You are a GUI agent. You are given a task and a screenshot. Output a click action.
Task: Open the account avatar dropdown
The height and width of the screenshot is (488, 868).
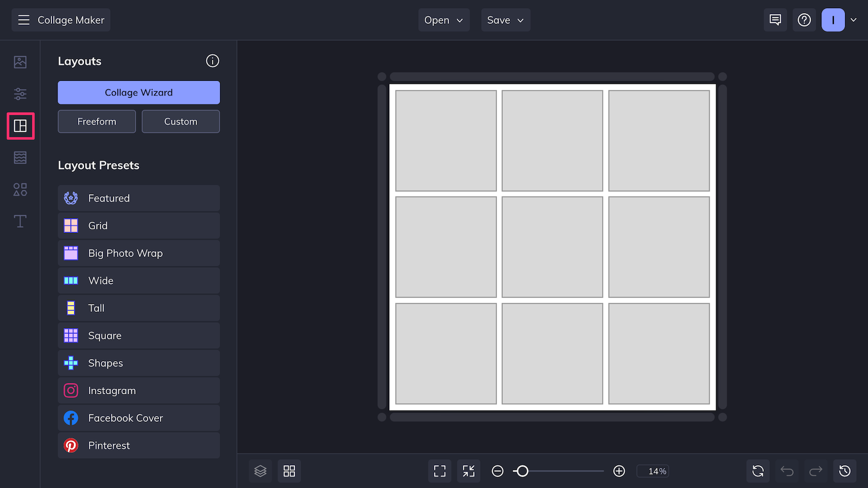tap(840, 20)
